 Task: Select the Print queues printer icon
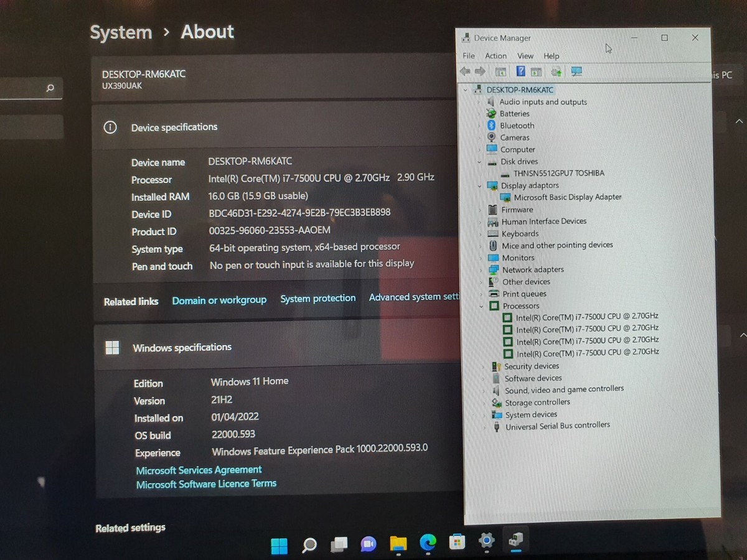pyautogui.click(x=494, y=294)
